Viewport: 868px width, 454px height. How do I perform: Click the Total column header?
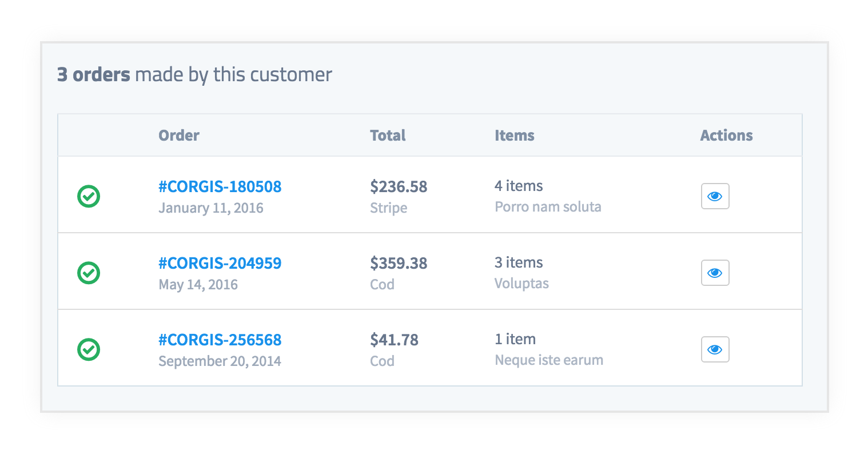coord(388,136)
